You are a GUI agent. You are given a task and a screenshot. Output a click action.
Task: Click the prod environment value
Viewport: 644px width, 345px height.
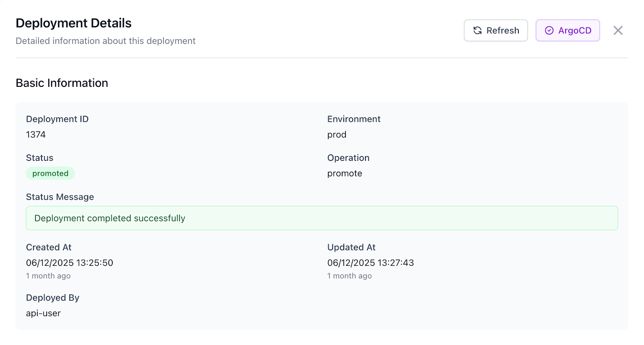336,135
